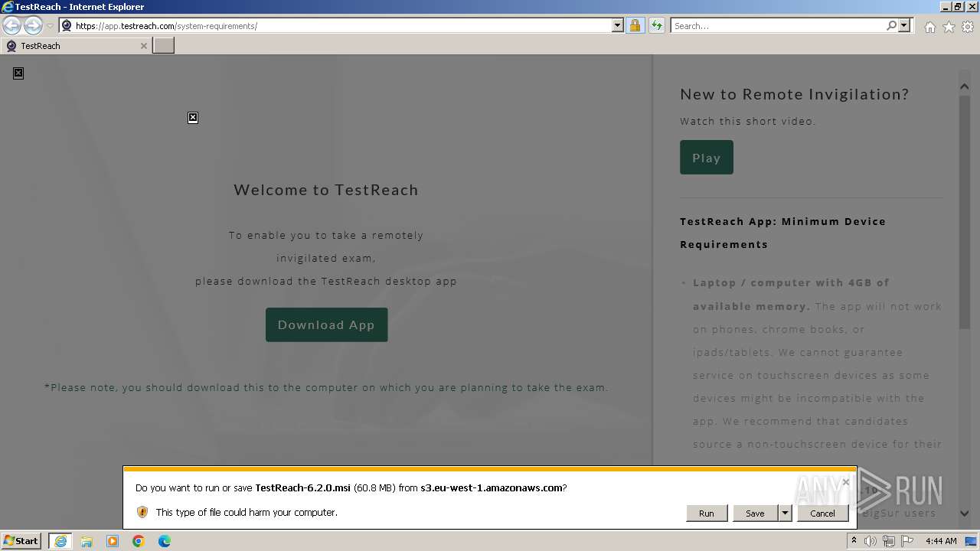This screenshot has height=551, width=980.
Task: Click the page scrollbar up arrow
Action: click(965, 86)
